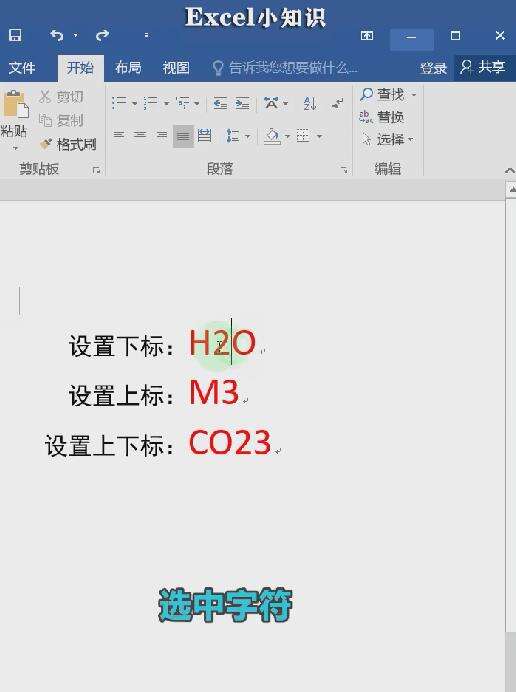Collapse the ribbon with the chevron
Viewport: 516px width, 692px height.
(x=510, y=170)
